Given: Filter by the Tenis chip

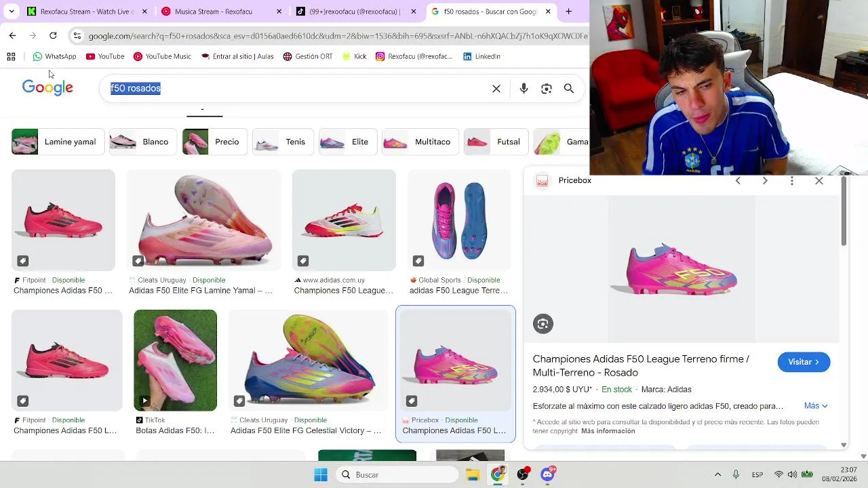Looking at the screenshot, I should click(283, 142).
